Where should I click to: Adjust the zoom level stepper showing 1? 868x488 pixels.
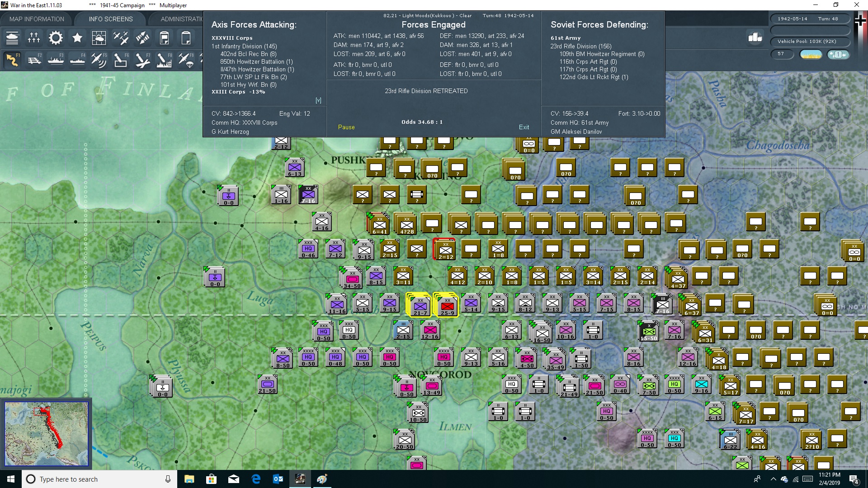pyautogui.click(x=839, y=54)
